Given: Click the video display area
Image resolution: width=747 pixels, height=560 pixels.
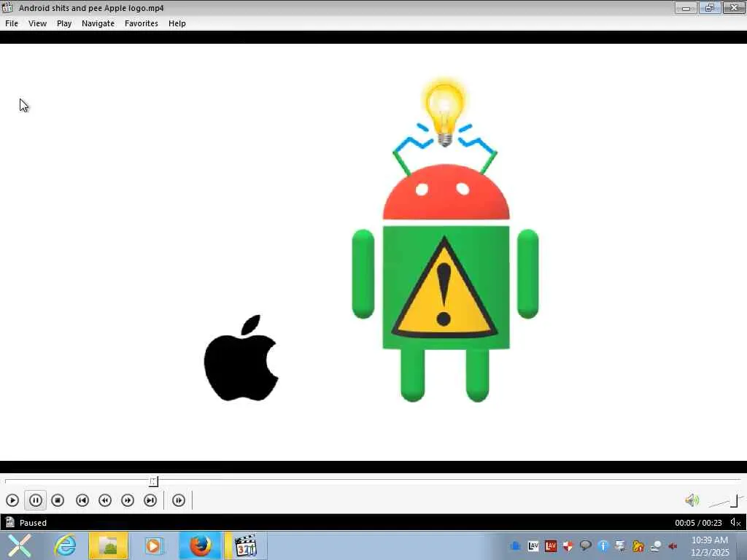Looking at the screenshot, I should tap(373, 252).
